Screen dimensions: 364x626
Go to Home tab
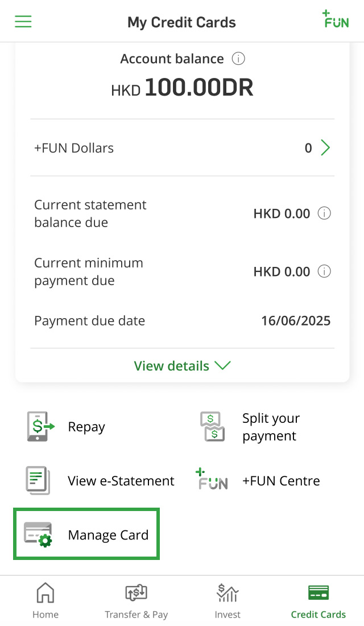45,601
